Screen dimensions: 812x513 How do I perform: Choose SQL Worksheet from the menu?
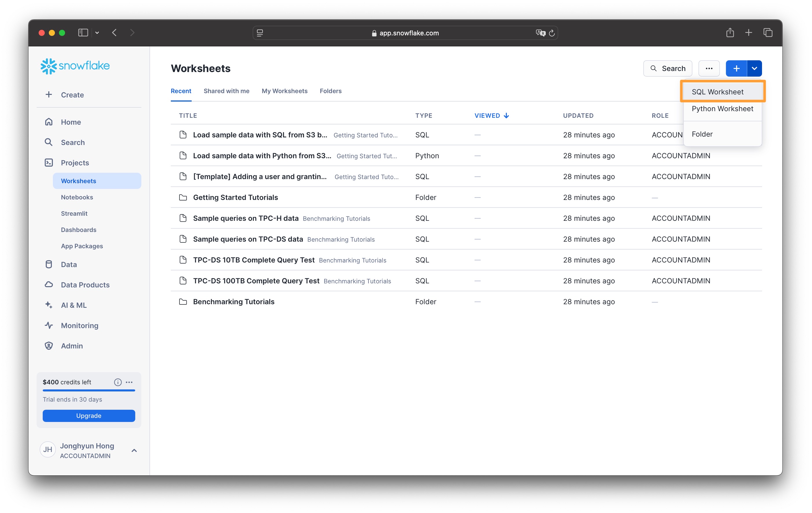click(717, 91)
